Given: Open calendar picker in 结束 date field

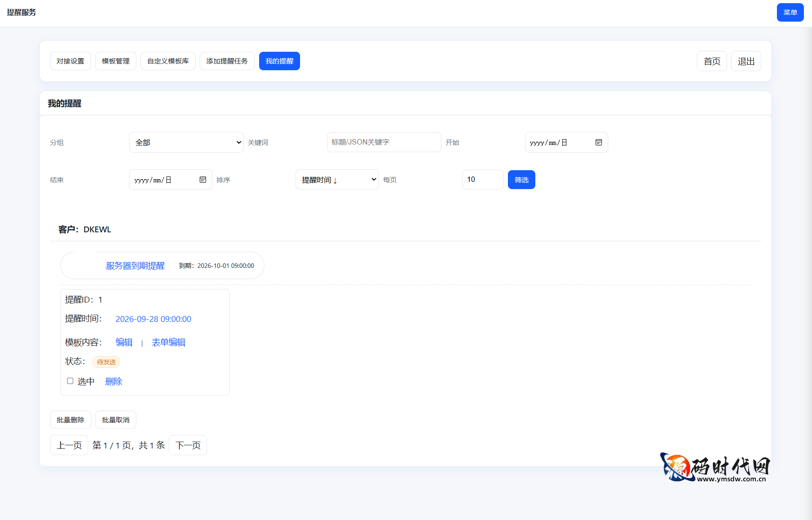Looking at the screenshot, I should click(203, 180).
